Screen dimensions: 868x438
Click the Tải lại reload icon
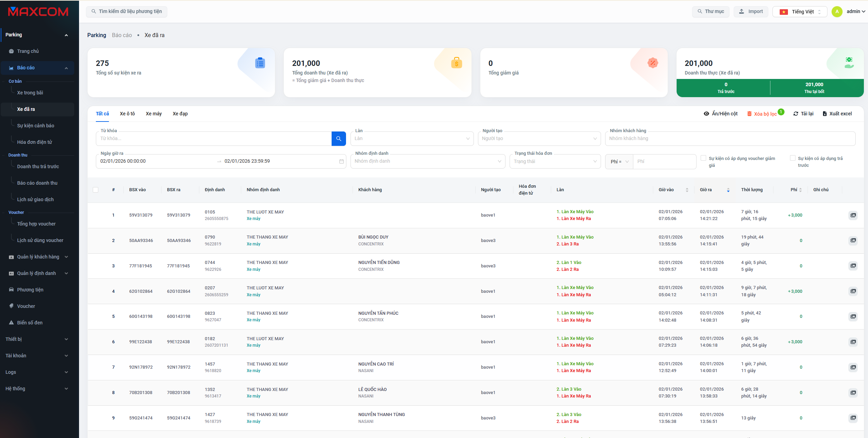[x=795, y=114]
